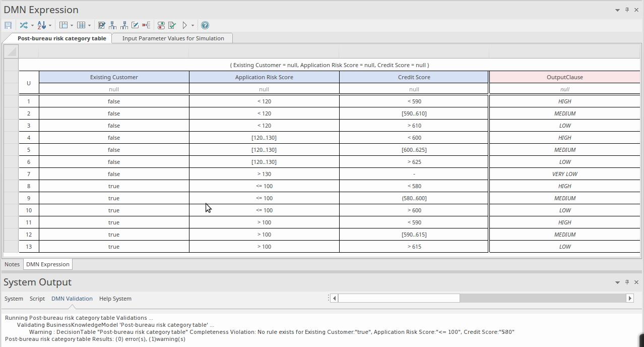Click the decision table validation icon
644x347 pixels.
(172, 25)
